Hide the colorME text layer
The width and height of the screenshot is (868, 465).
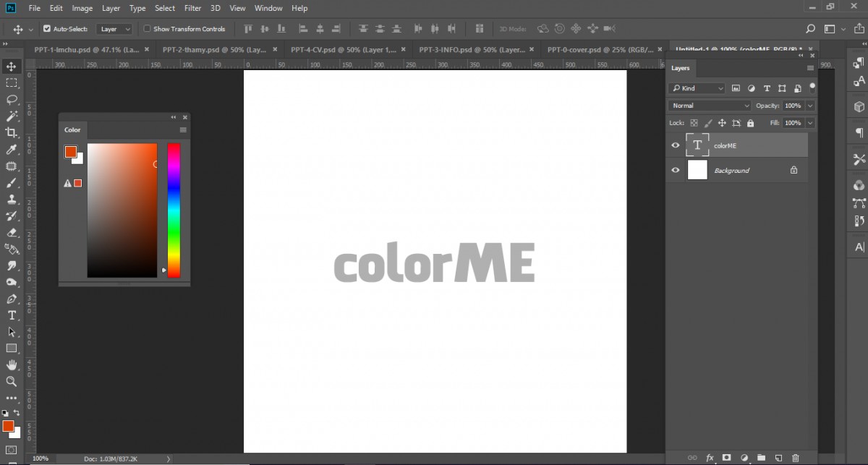click(x=675, y=145)
